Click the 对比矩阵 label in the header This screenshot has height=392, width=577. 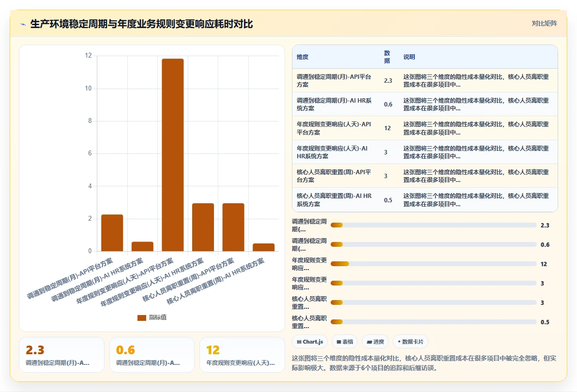click(x=544, y=24)
